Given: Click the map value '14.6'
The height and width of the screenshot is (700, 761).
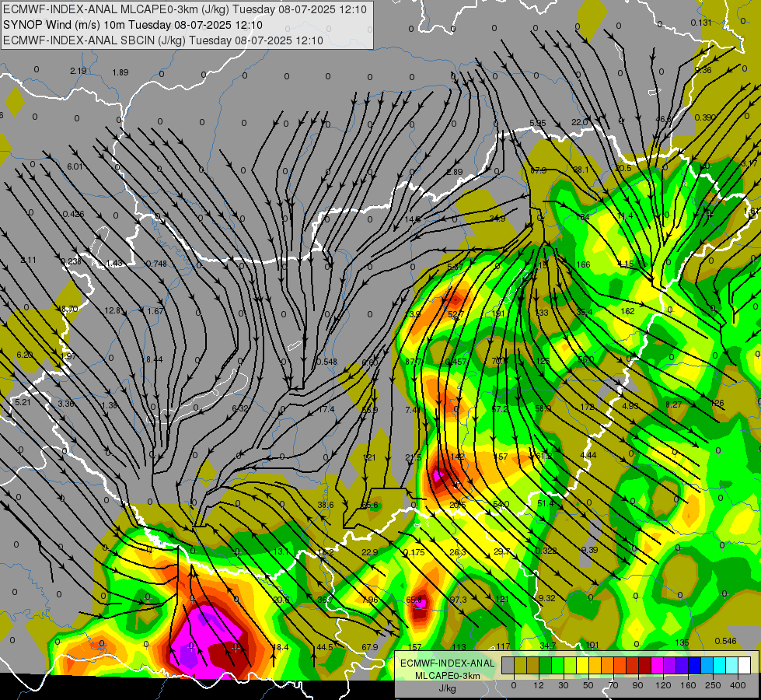Looking at the screenshot, I should pyautogui.click(x=413, y=219).
